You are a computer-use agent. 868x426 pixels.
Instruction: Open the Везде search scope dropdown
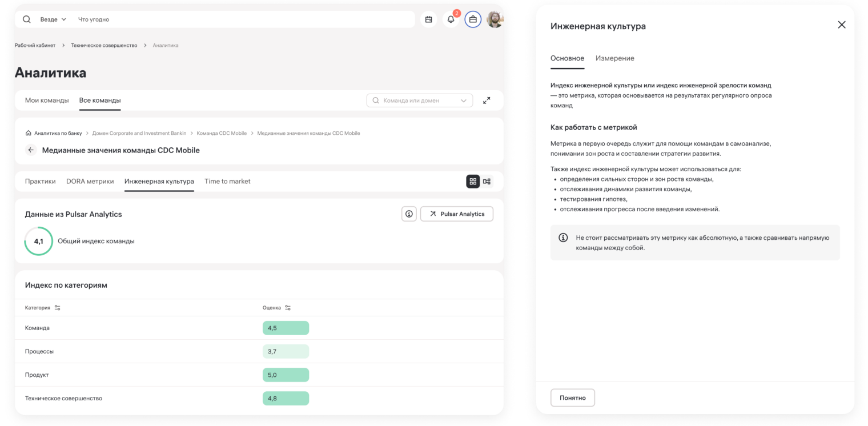point(53,19)
